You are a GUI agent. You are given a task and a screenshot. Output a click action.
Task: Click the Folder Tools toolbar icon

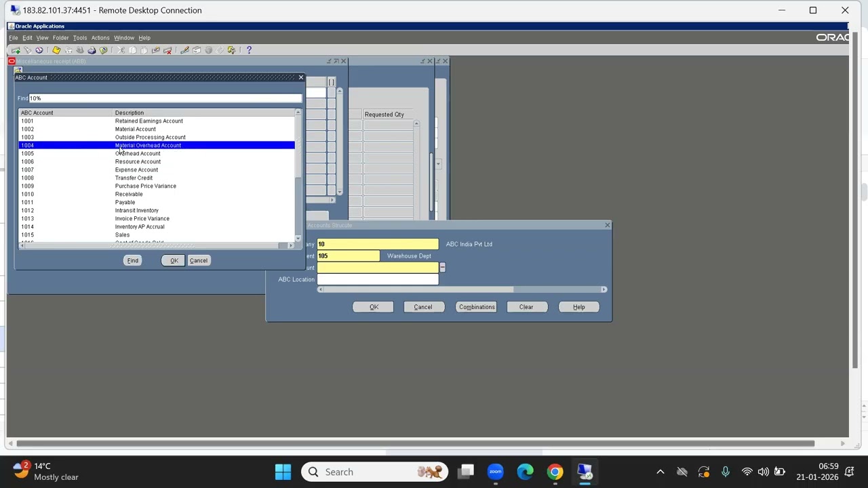point(231,50)
